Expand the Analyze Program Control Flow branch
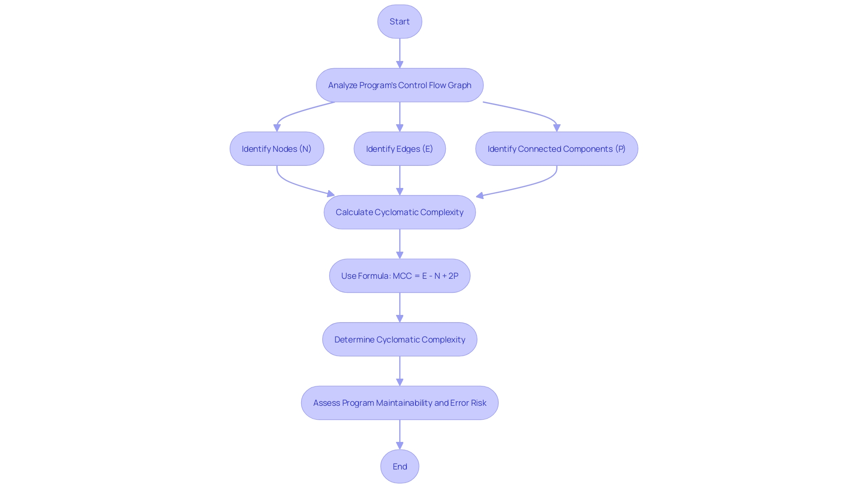This screenshot has width=868, height=488. [400, 84]
